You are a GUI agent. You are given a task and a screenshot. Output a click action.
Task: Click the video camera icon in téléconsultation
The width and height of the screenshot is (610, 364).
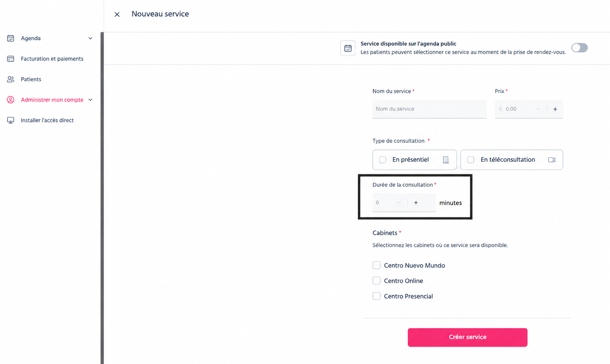tap(551, 160)
